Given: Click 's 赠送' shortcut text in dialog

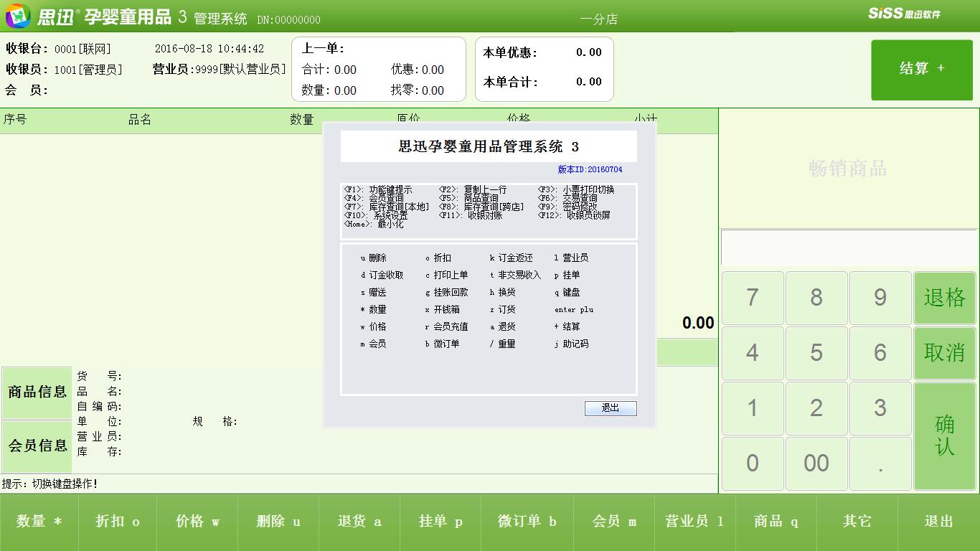Looking at the screenshot, I should pos(373,293).
